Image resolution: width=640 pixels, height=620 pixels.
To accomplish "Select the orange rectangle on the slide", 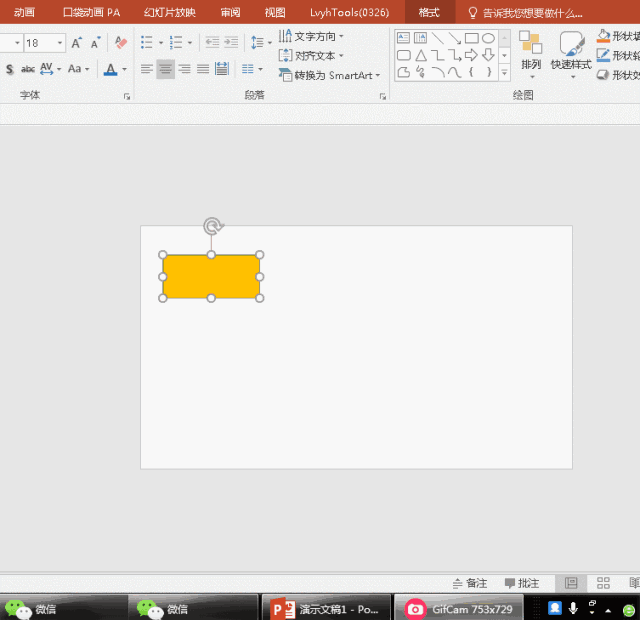I will click(x=211, y=276).
